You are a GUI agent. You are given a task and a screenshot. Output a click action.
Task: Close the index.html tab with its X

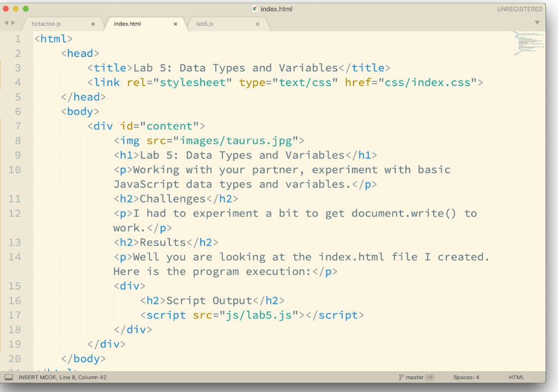pos(175,24)
